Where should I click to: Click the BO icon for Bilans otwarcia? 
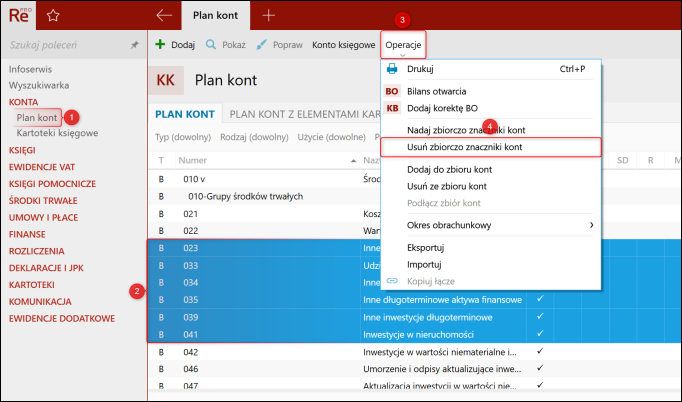pyautogui.click(x=392, y=91)
